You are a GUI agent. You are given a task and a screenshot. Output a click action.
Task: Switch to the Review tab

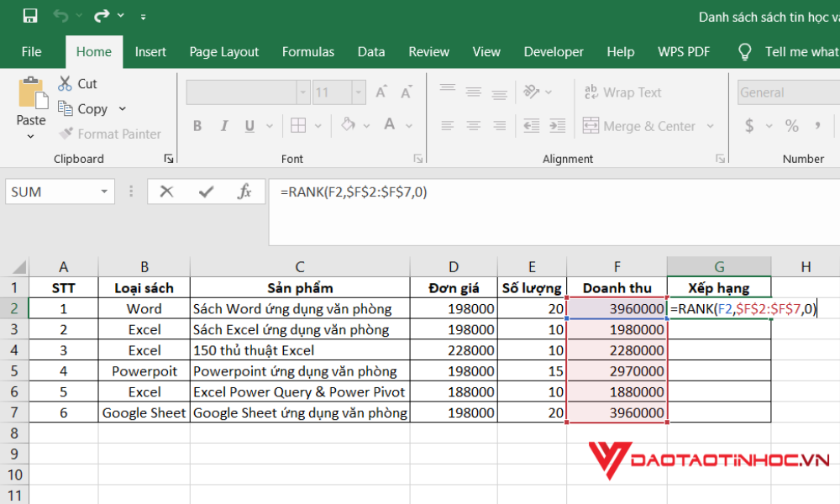click(x=428, y=52)
